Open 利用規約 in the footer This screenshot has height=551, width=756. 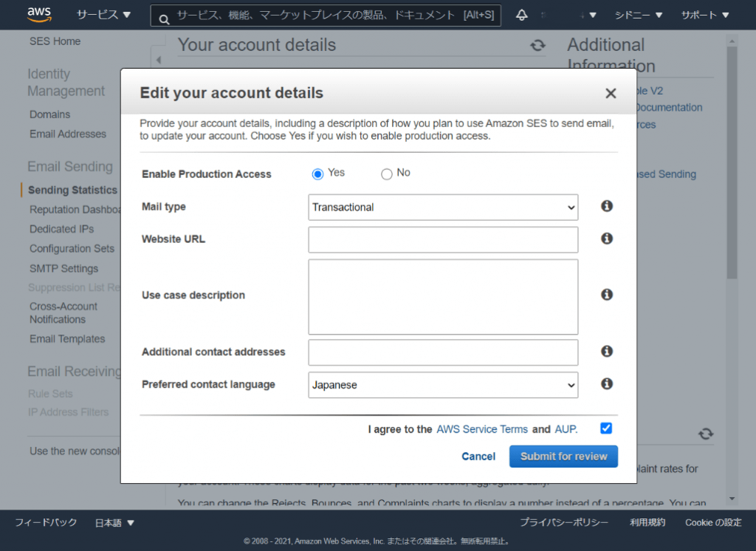(x=647, y=522)
